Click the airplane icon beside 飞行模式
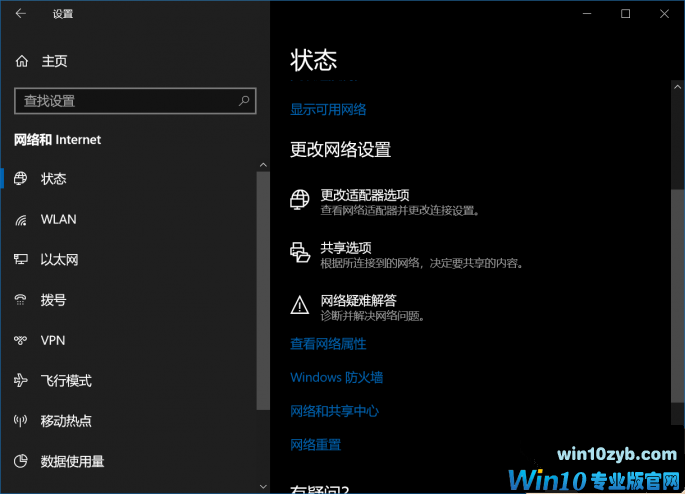Viewport: 685px width, 494px height. (x=21, y=380)
